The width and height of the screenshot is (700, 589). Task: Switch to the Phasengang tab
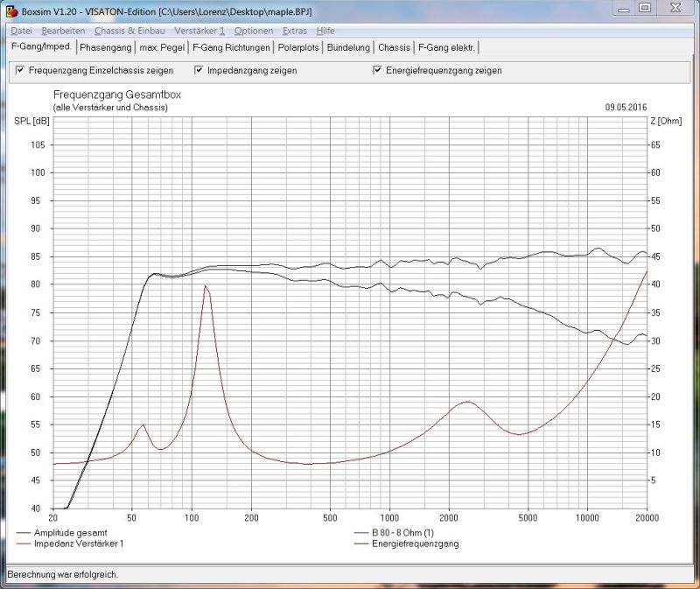point(104,47)
